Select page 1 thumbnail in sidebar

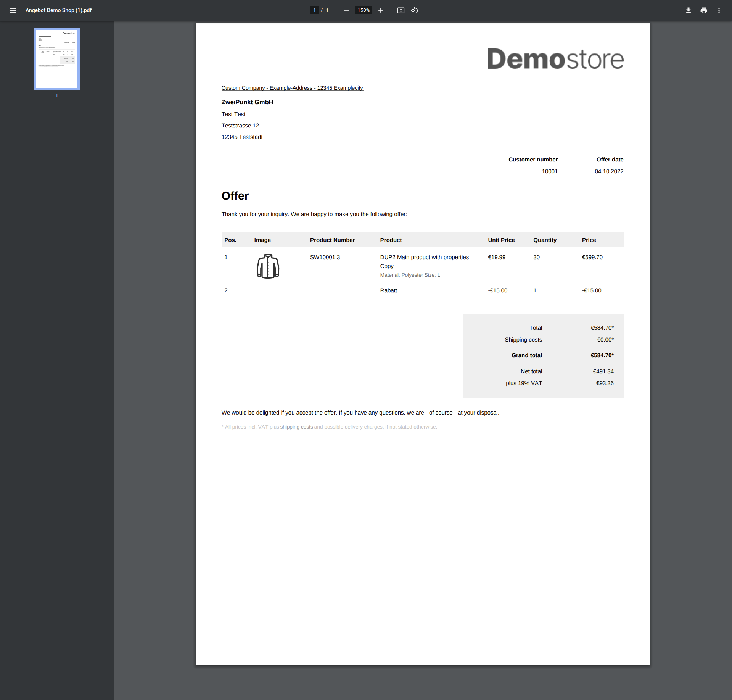tap(57, 59)
